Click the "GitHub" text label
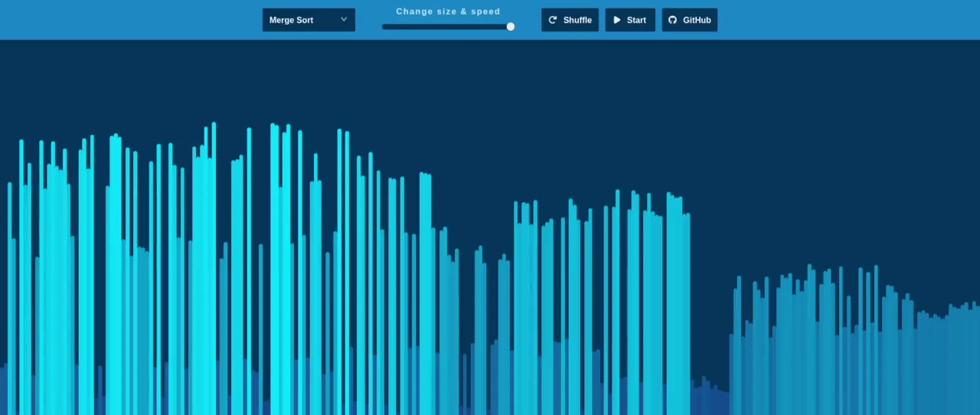 pyautogui.click(x=696, y=20)
